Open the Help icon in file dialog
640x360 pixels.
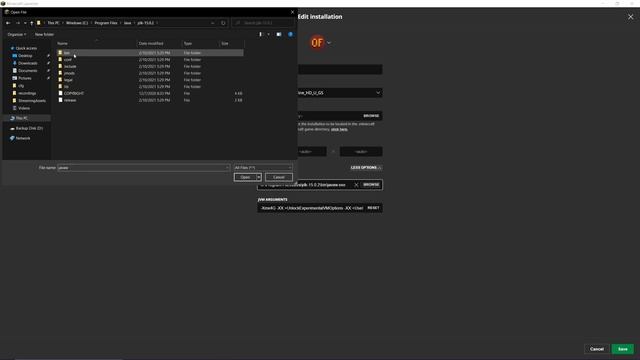291,34
